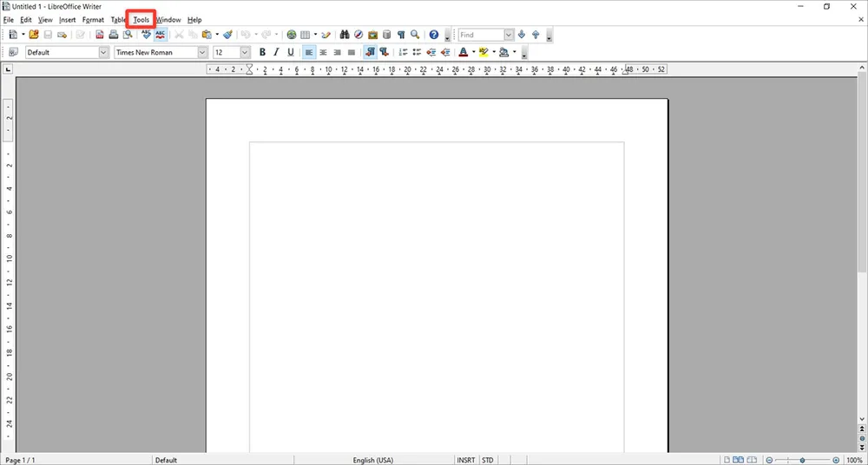868x465 pixels.
Task: Open the Format menu
Action: point(93,20)
